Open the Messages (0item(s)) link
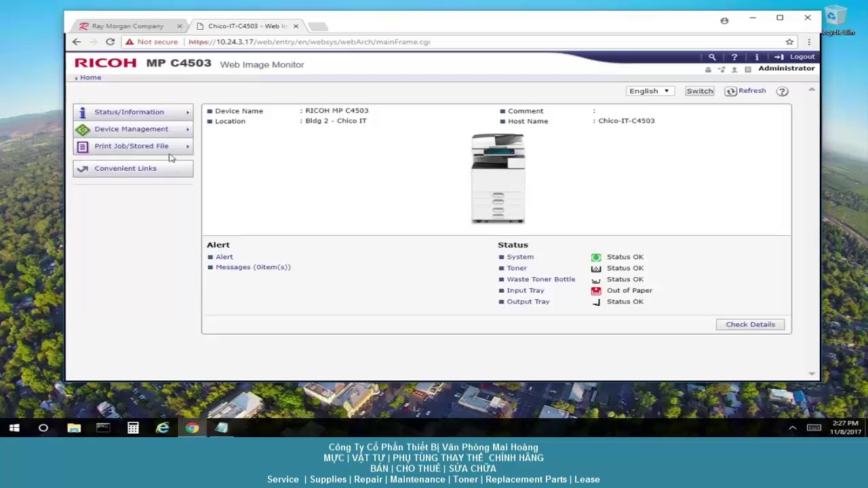868x488 pixels. [253, 268]
